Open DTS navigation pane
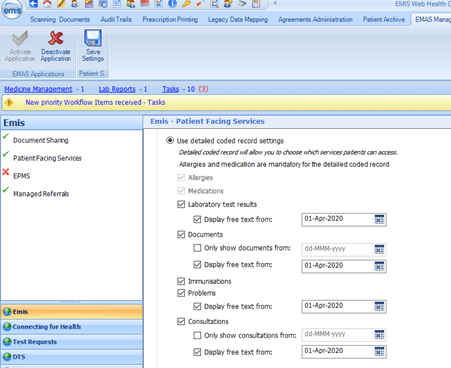 coord(72,357)
